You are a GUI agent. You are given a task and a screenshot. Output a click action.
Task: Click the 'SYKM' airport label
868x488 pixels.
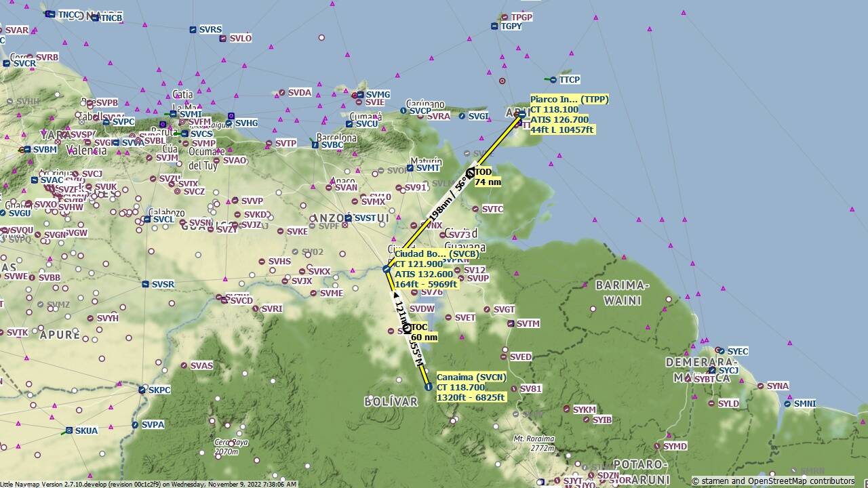pyautogui.click(x=585, y=409)
